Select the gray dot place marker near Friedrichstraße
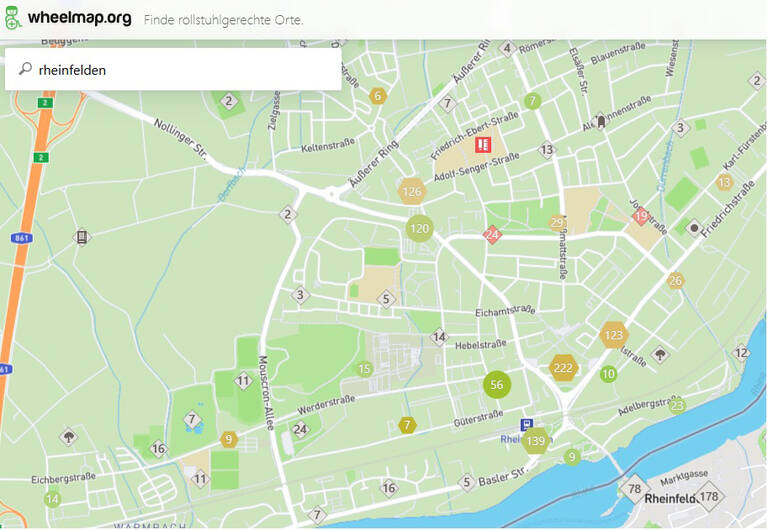This screenshot has height=530, width=768. pos(694,228)
